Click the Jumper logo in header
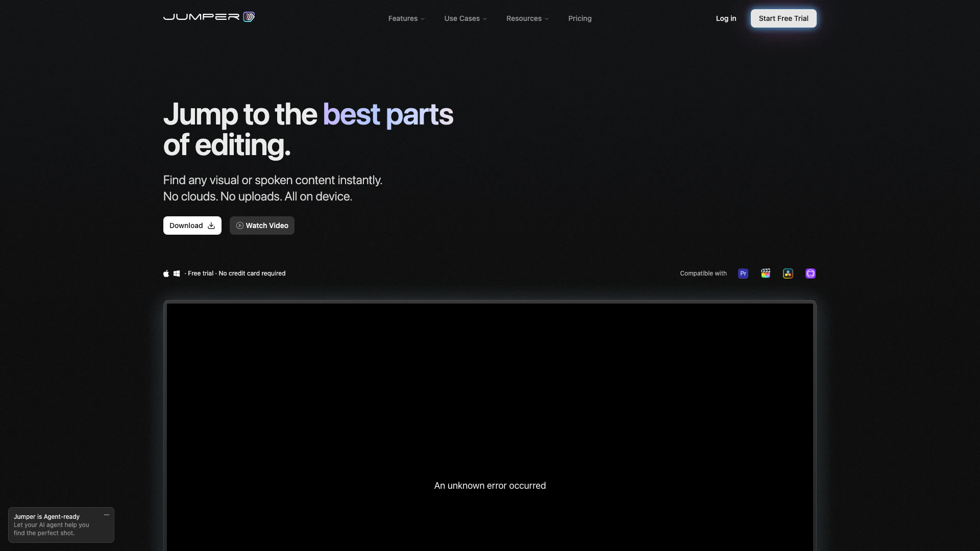980x551 pixels. tap(209, 17)
